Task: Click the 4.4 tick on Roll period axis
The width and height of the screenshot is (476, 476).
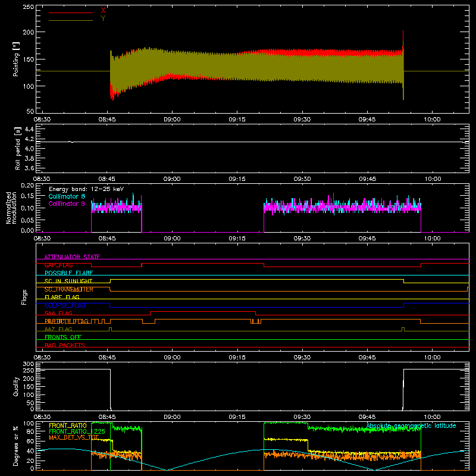Action: tap(29, 129)
